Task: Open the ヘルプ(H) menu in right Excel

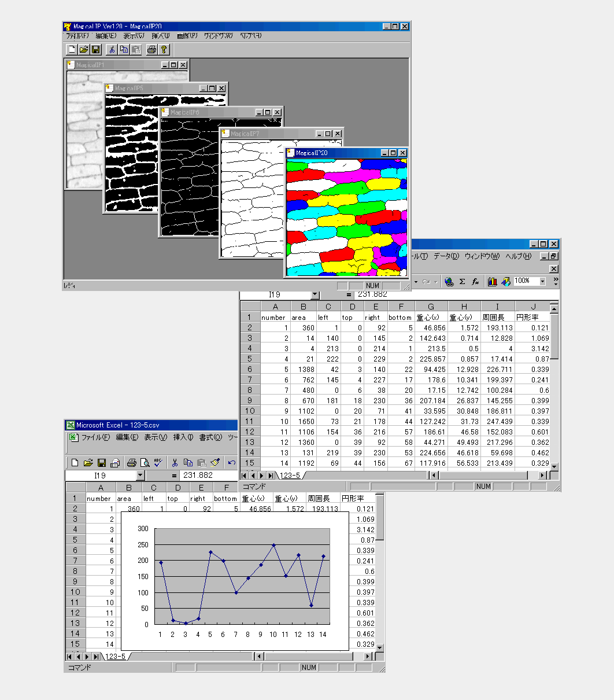Action: click(519, 256)
